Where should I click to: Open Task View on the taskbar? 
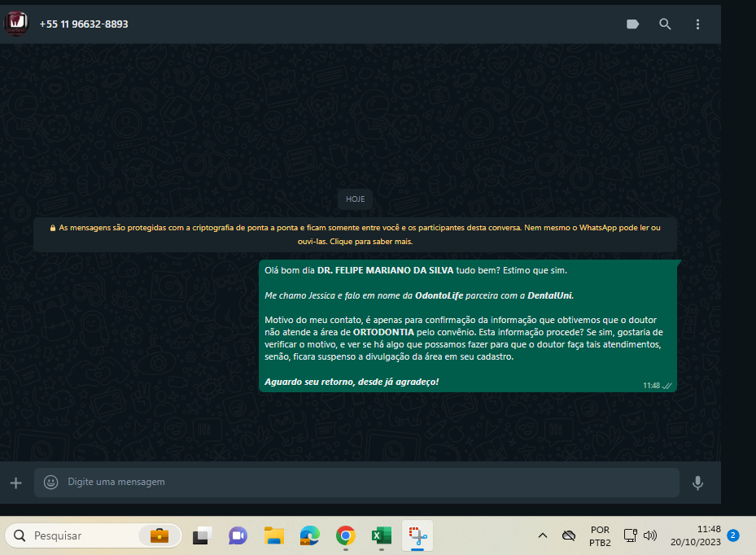(x=202, y=535)
